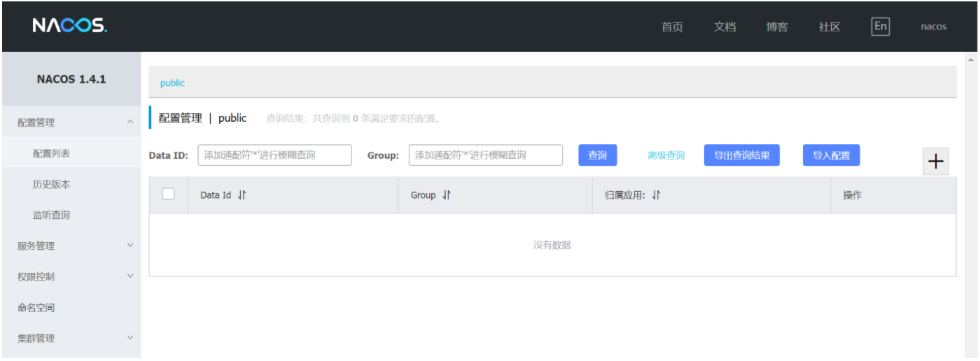Expand the 权限控制 menu
Screen dimensions: 980x361
tap(71, 276)
